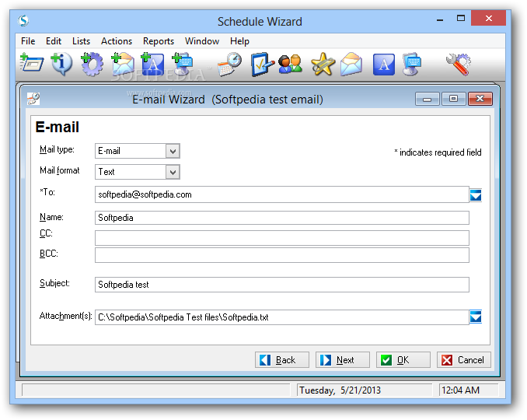Click the Cancel button

(464, 360)
